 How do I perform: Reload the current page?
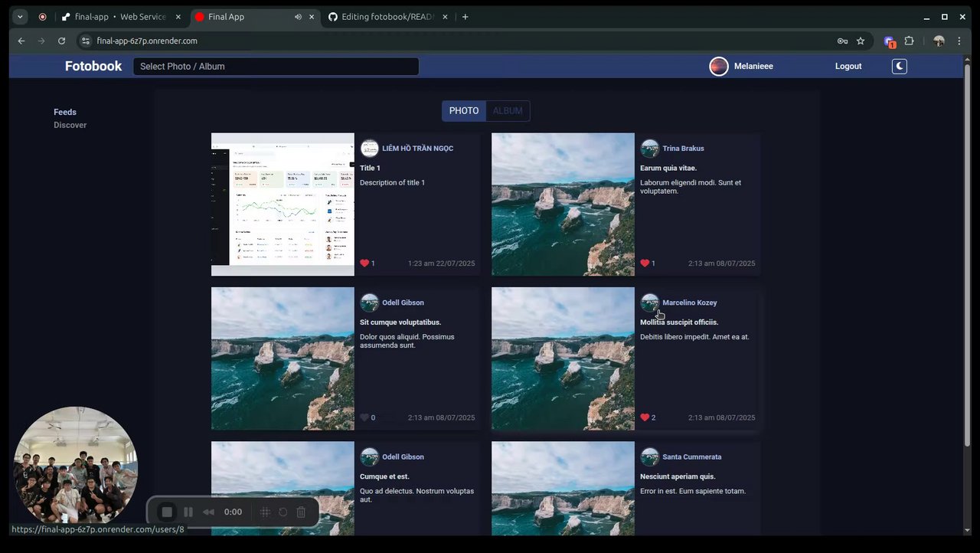[x=61, y=41]
